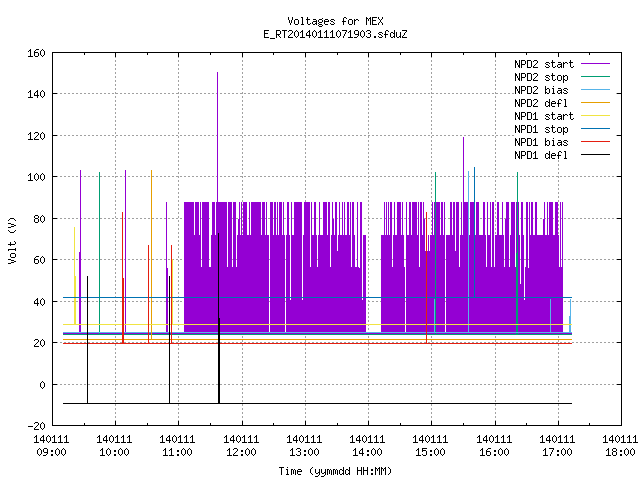This screenshot has width=640, height=480.
Task: Click the green spike near 09:45
Action: click(100, 253)
